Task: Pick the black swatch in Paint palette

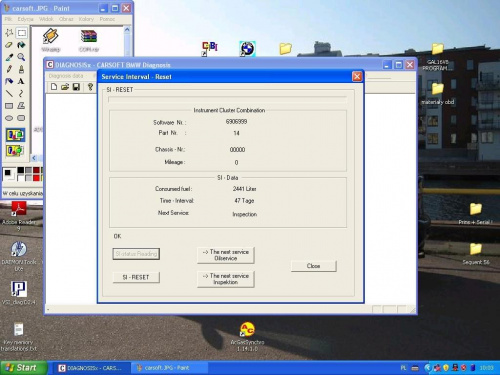Action: pyautogui.click(x=21, y=170)
